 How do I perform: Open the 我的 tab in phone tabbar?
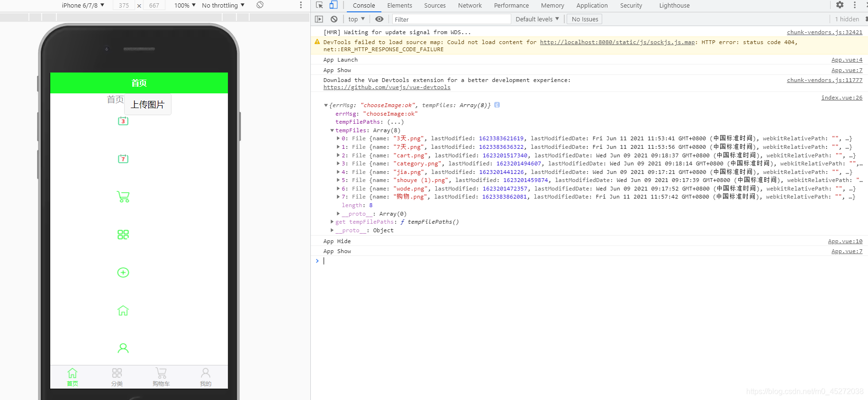point(206,377)
